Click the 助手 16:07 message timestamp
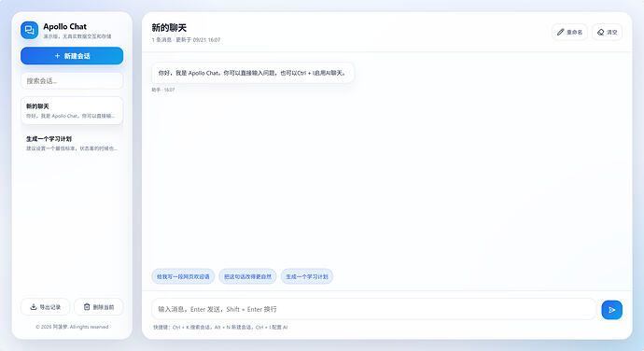This screenshot has width=644, height=351. tap(163, 90)
